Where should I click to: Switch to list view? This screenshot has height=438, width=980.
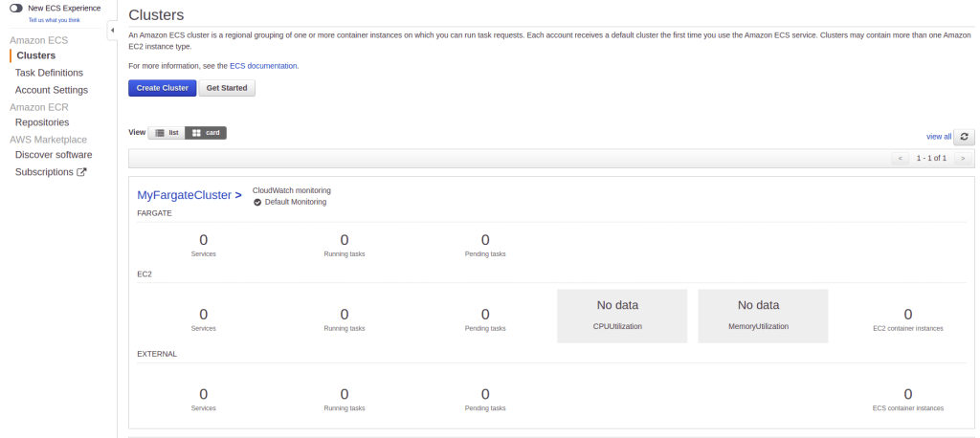(x=167, y=133)
